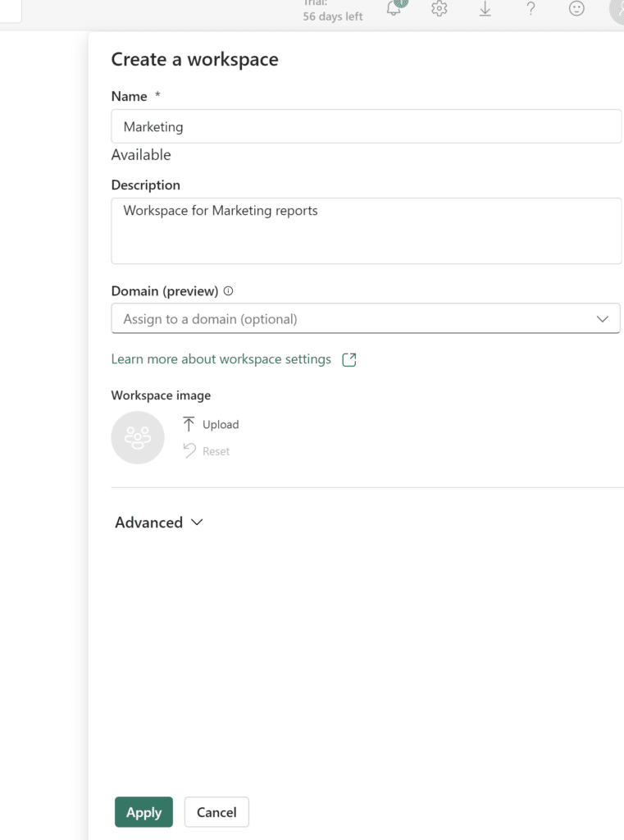Screen dimensions: 624x840
Task: Open the account avatar in top corner
Action: [617, 10]
